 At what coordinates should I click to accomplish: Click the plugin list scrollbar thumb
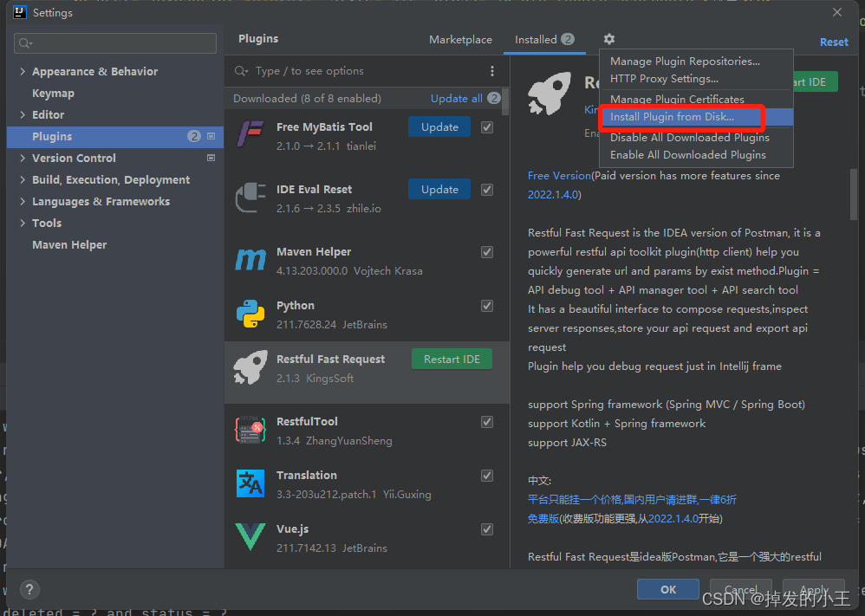(504, 101)
